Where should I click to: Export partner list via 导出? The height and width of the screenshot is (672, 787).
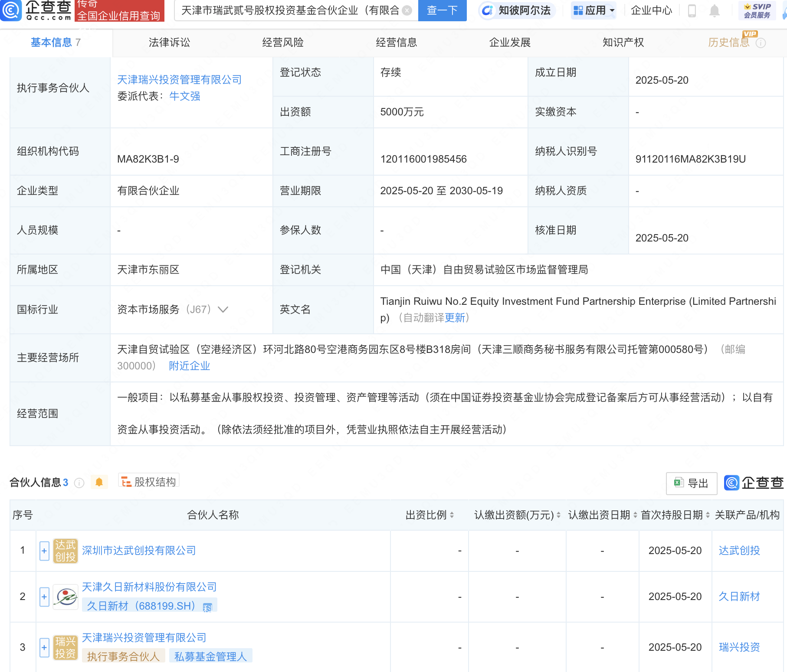click(x=691, y=483)
